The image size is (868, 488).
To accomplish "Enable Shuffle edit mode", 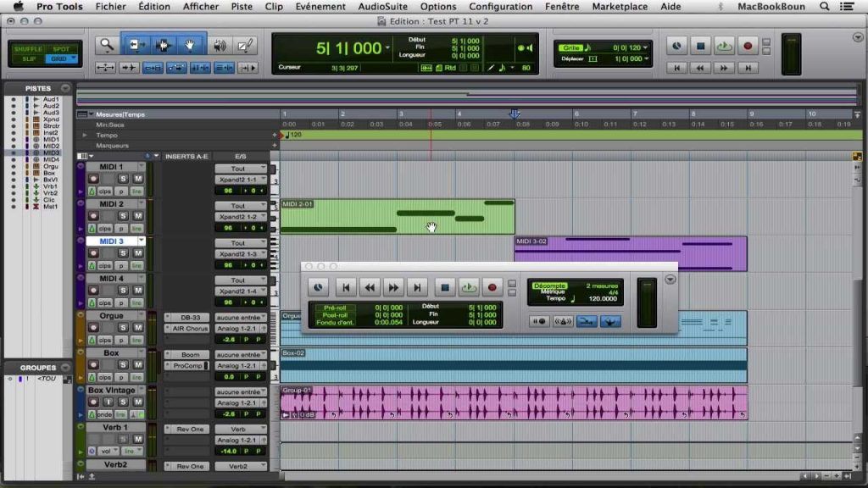I will pos(28,49).
